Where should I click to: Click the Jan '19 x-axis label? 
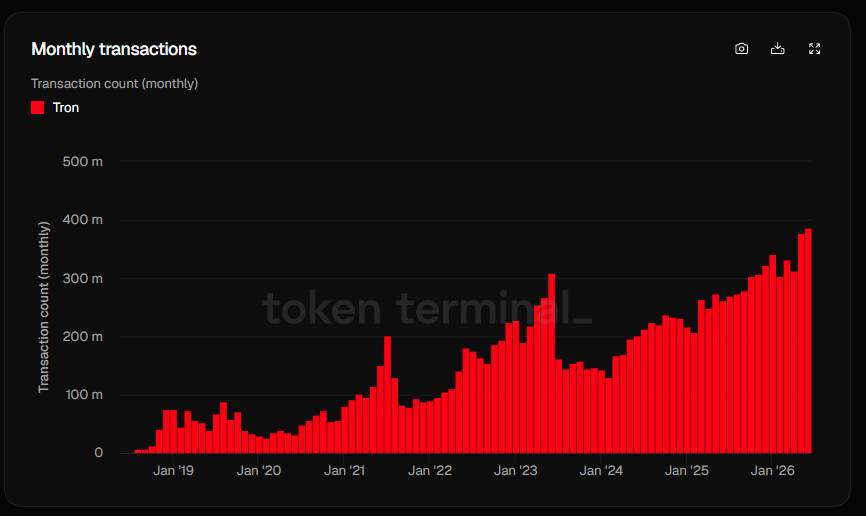[x=173, y=471]
